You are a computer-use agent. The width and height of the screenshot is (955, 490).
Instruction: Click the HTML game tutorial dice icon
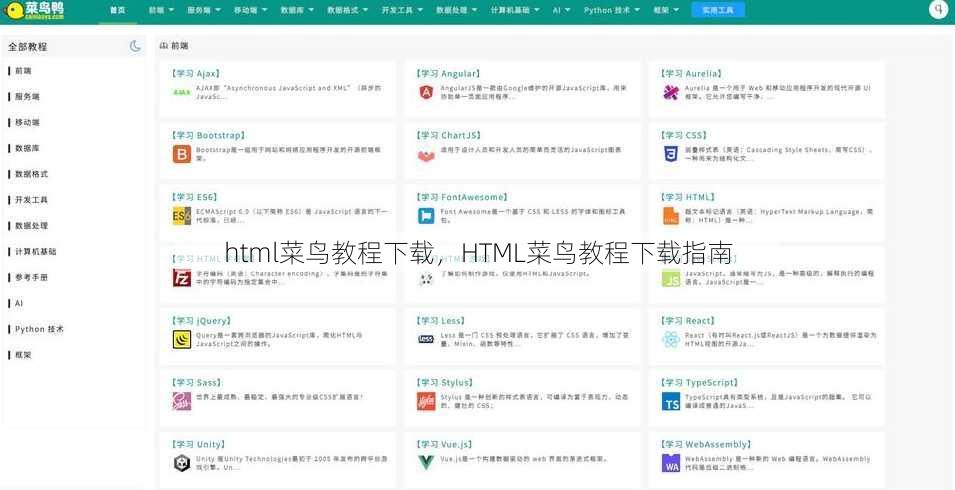[x=426, y=279]
